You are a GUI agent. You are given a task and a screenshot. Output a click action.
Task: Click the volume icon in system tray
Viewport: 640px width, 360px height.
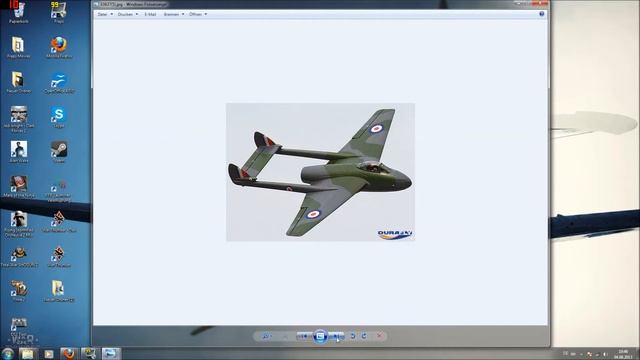[605, 354]
